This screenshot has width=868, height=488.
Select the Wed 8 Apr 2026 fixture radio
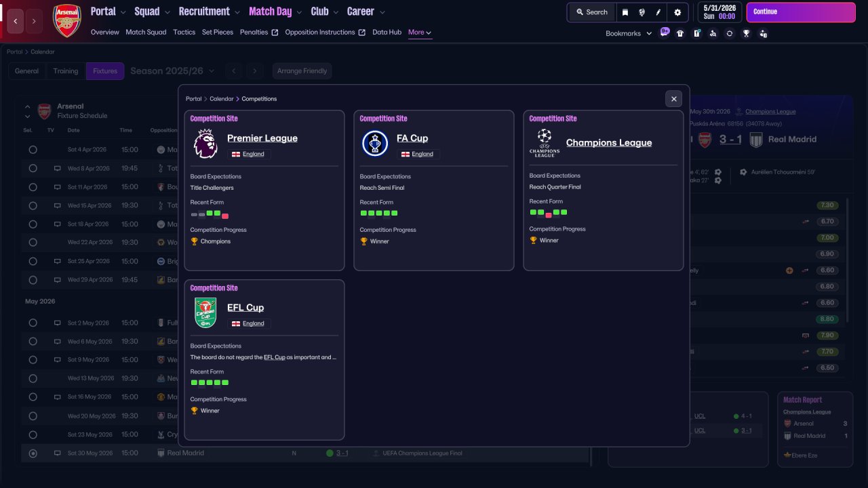(x=33, y=168)
